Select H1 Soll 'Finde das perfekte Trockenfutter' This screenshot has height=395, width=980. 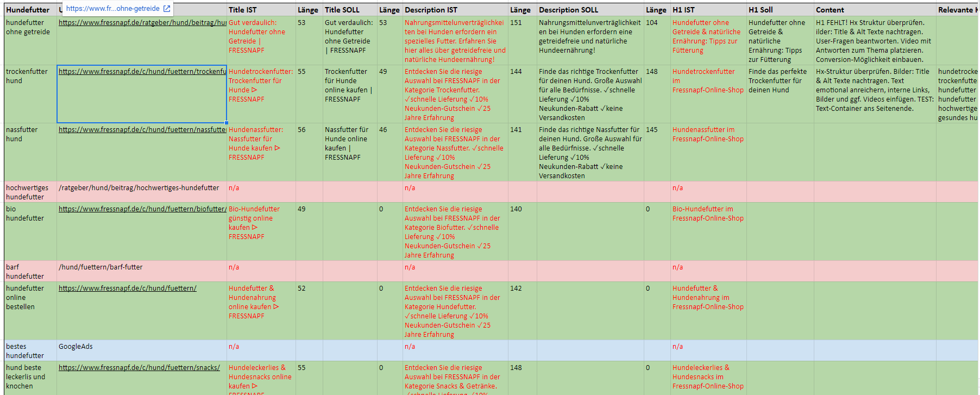coord(780,95)
